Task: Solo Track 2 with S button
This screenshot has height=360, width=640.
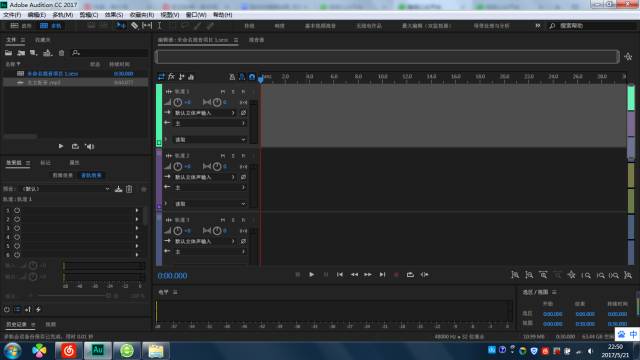Action: (233, 156)
